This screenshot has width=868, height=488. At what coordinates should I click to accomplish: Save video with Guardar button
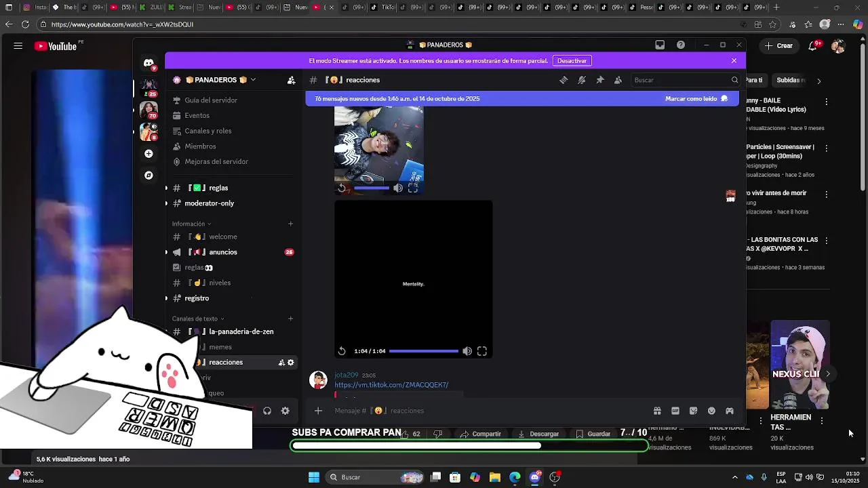[x=593, y=434]
